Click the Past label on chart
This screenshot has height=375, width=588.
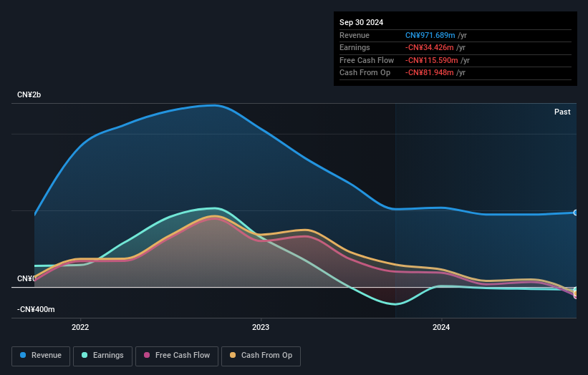click(x=562, y=112)
